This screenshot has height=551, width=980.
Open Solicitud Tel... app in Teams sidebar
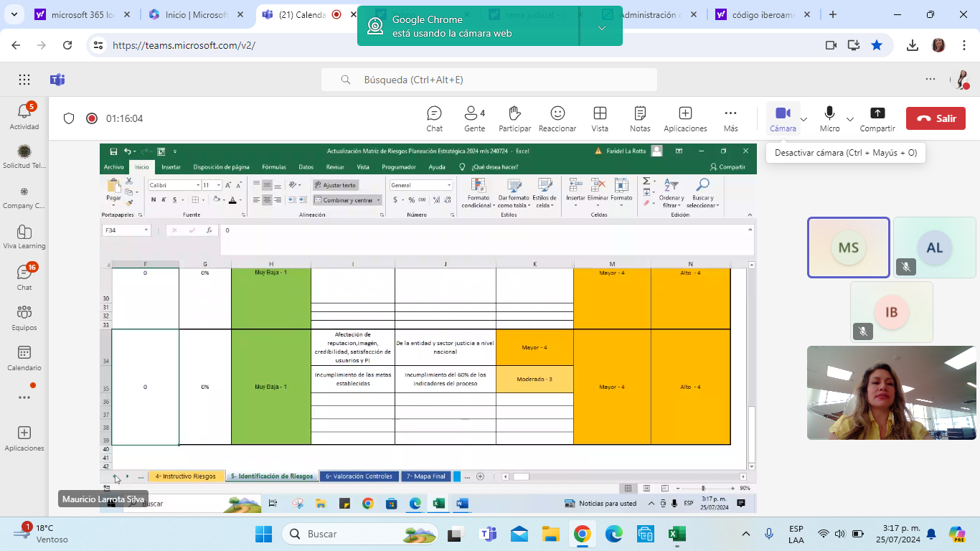point(24,156)
